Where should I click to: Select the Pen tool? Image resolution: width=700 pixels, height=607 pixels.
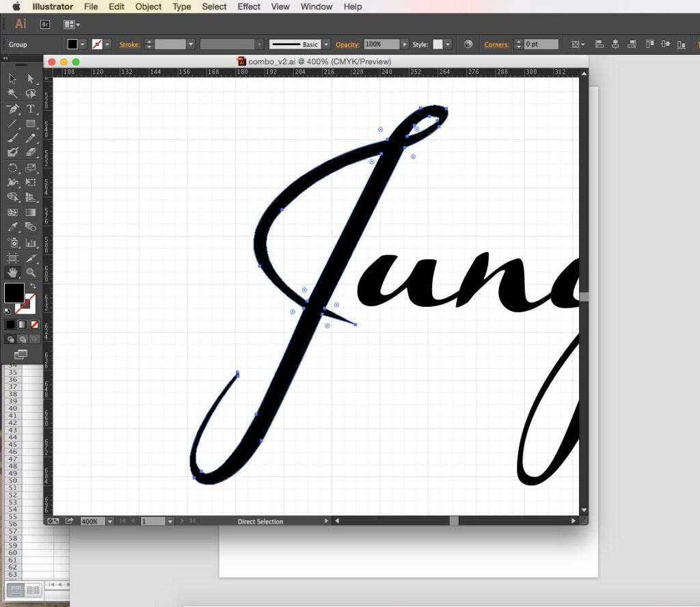click(x=12, y=109)
